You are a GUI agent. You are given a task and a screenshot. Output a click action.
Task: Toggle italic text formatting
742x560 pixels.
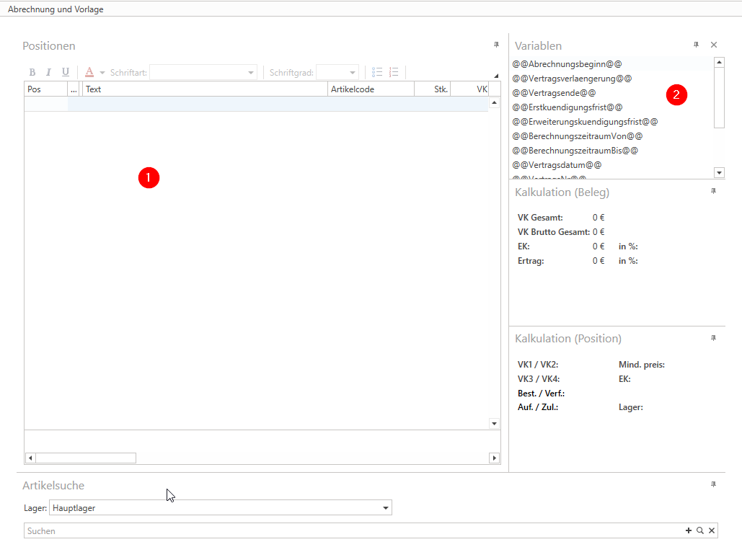coord(48,72)
